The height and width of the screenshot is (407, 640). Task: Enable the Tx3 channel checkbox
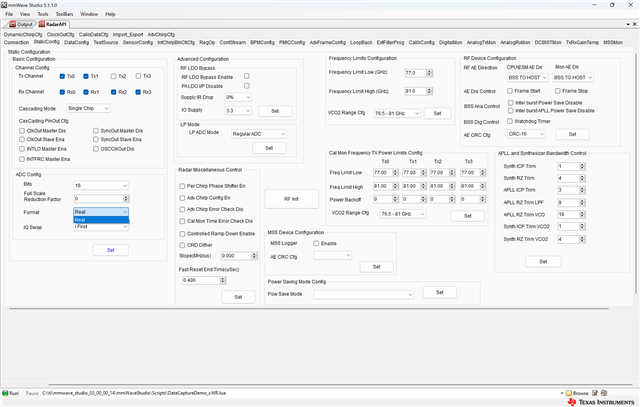tap(138, 76)
